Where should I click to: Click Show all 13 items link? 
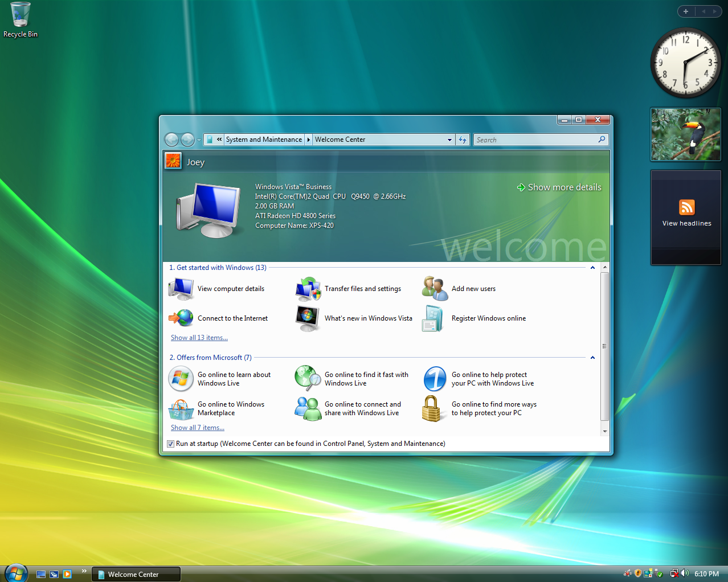pyautogui.click(x=199, y=338)
